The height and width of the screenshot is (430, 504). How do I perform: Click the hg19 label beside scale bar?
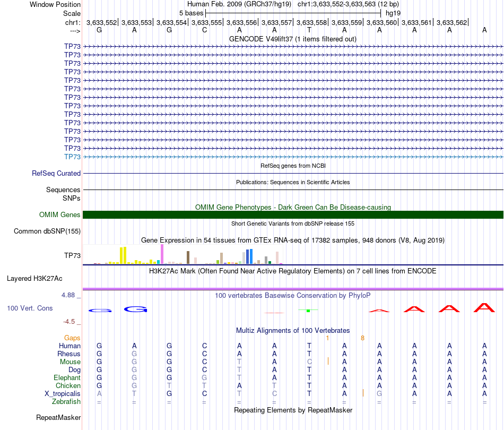393,13
